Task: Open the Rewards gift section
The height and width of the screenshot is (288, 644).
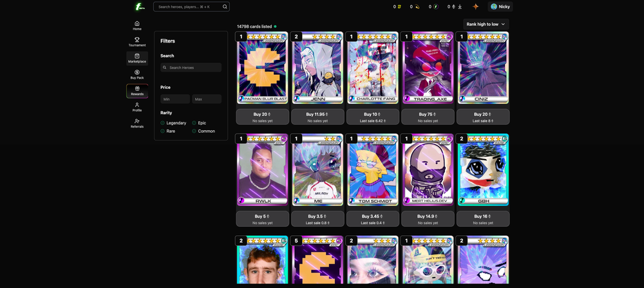Action: 137,91
